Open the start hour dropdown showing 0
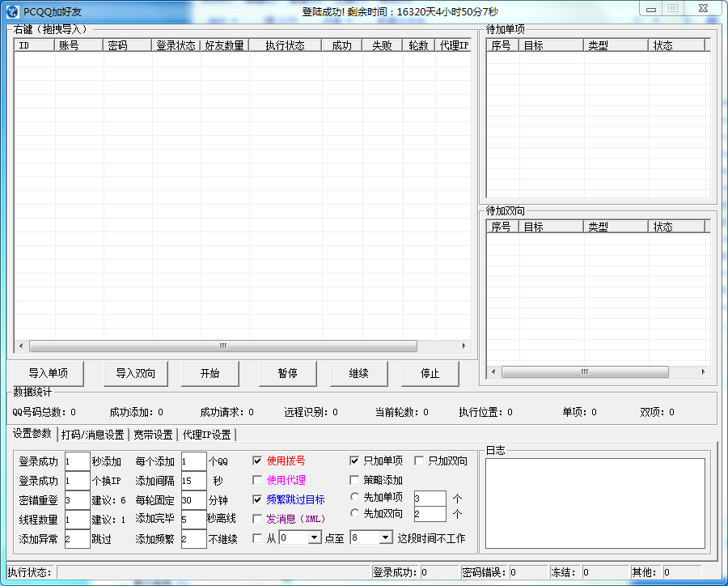Screen dimensions: 728x586 (315, 537)
